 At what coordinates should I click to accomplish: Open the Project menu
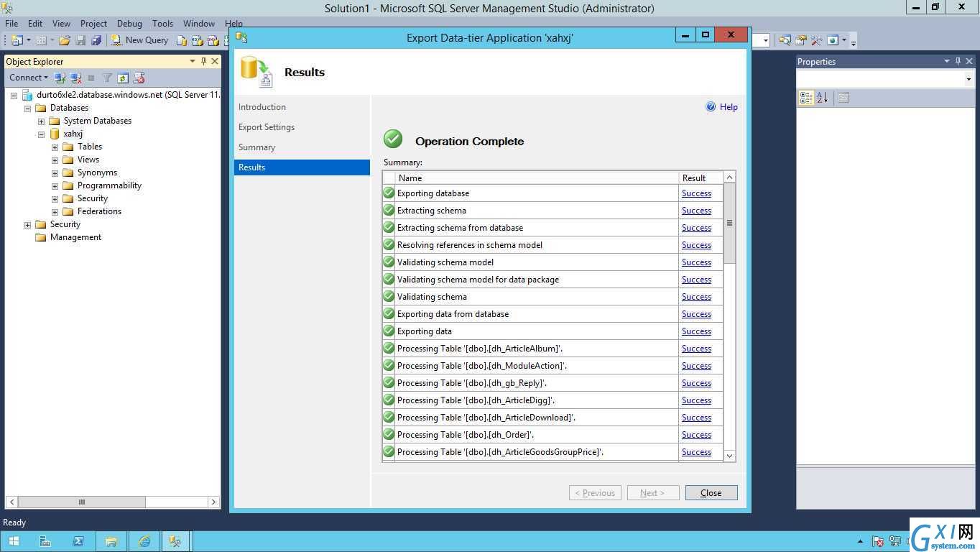[x=93, y=23]
